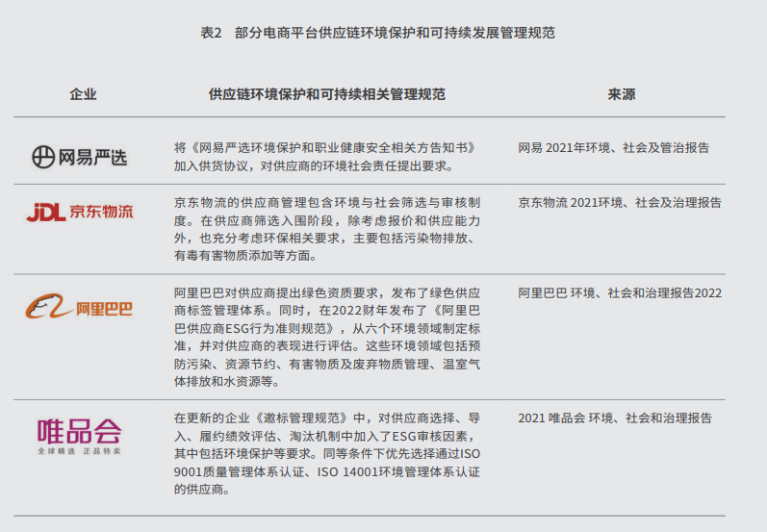Viewport: 767px width, 532px height.
Task: Select the line 在更新的企业《邀标管理规范》中
Action: coord(327,418)
